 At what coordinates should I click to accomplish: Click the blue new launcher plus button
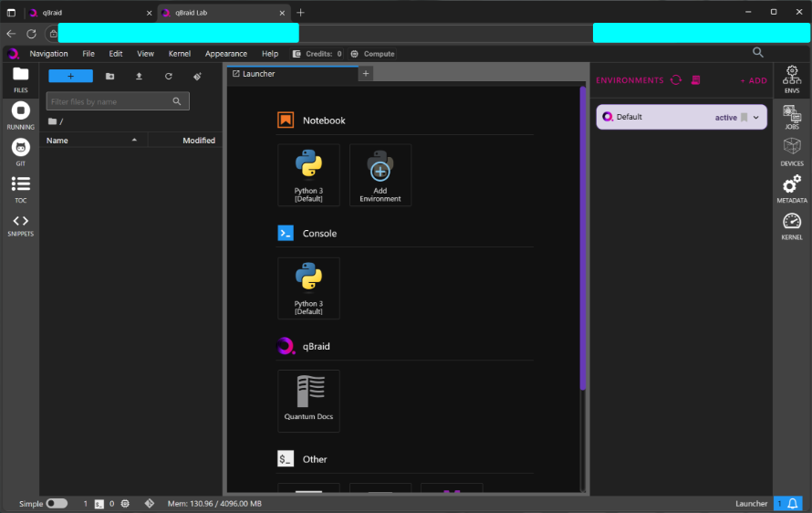coord(70,76)
